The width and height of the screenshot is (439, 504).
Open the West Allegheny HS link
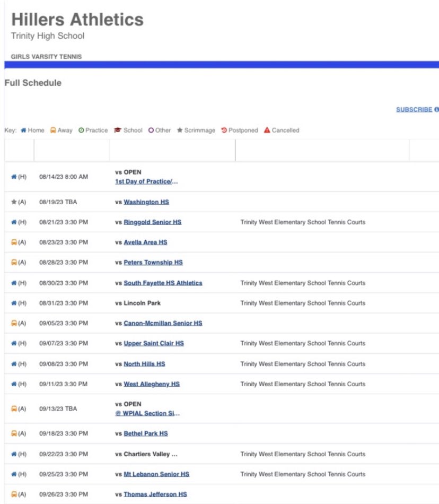coord(152,384)
